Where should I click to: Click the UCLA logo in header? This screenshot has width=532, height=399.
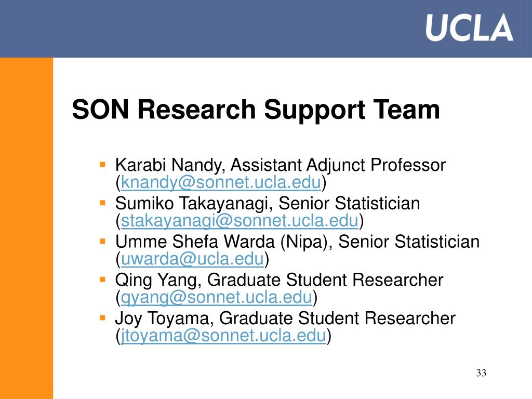click(x=469, y=28)
